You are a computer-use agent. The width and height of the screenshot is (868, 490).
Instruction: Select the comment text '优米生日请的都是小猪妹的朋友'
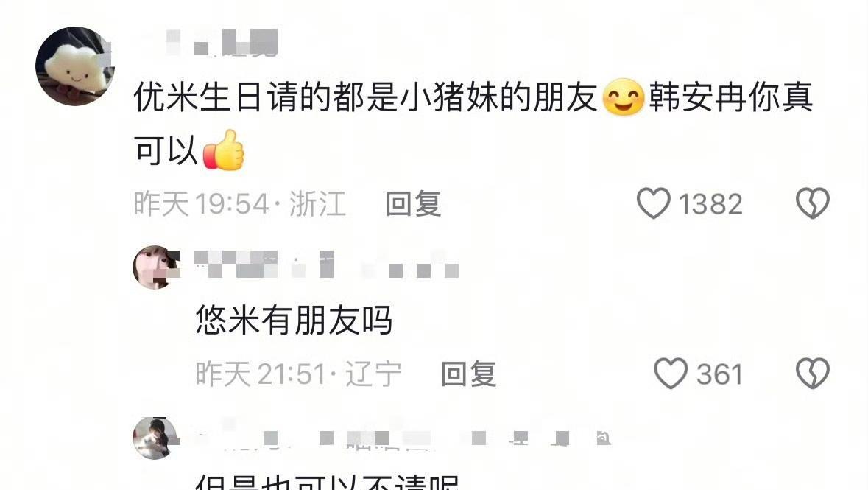[x=366, y=97]
